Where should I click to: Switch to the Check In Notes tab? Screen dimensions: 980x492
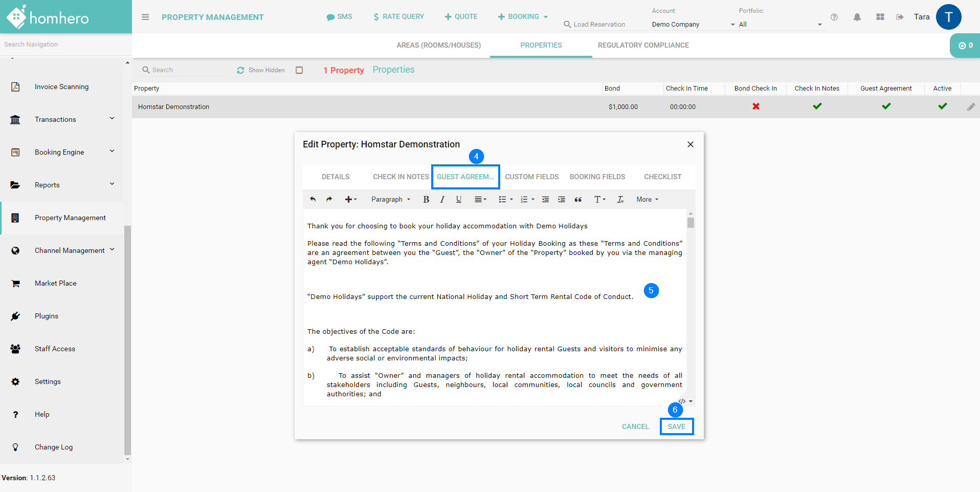pyautogui.click(x=400, y=177)
